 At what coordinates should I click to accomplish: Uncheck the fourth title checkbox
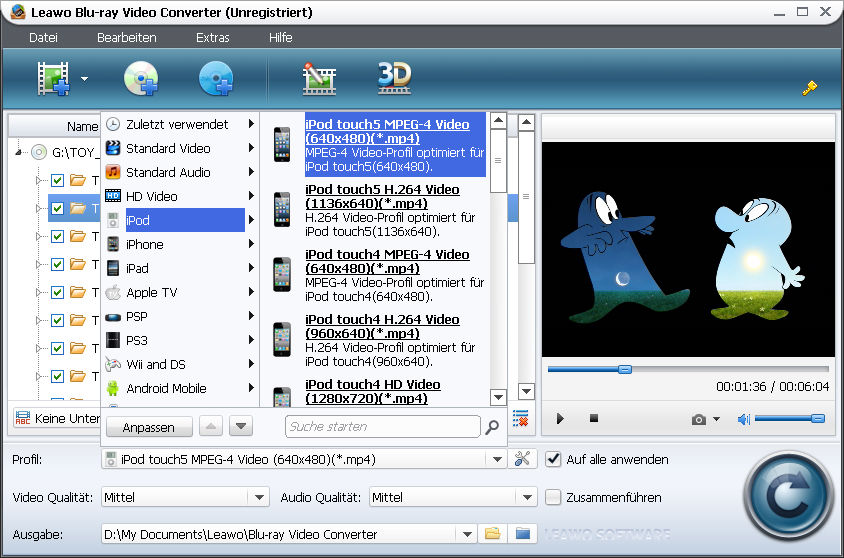point(57,264)
